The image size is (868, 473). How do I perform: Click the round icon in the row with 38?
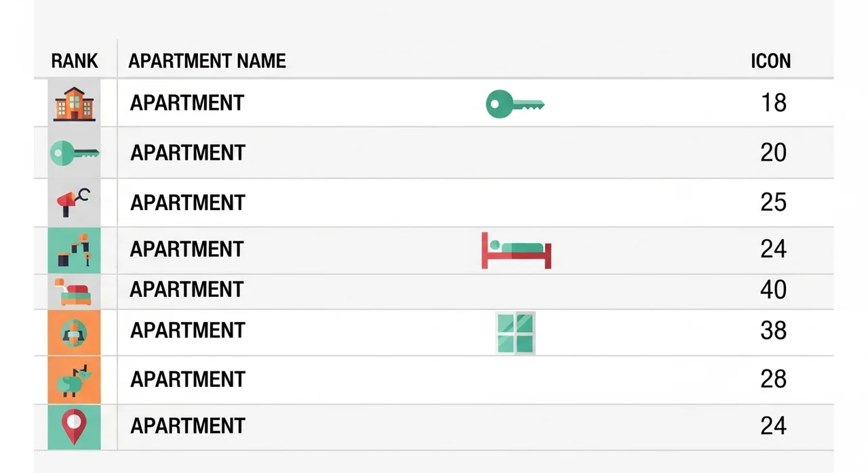coord(74,333)
